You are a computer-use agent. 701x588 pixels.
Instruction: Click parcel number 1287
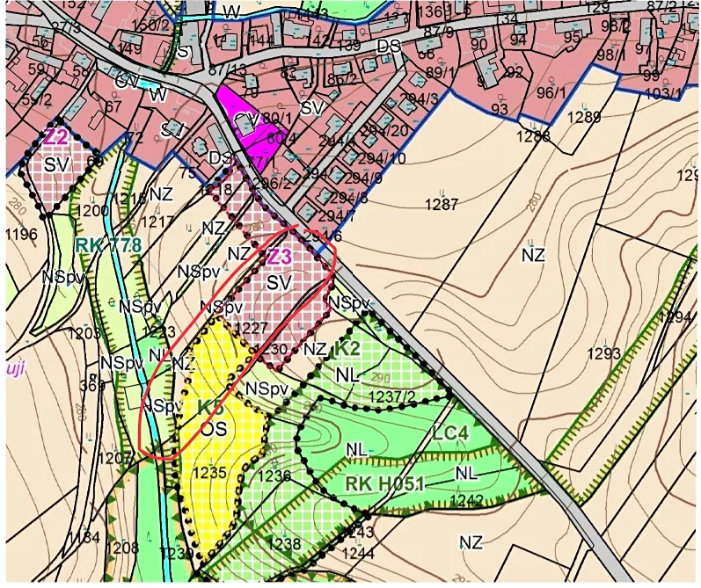pos(442,205)
